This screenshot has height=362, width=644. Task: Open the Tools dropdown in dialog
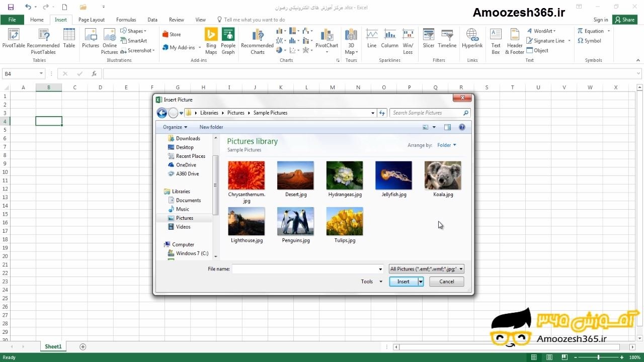[372, 282]
